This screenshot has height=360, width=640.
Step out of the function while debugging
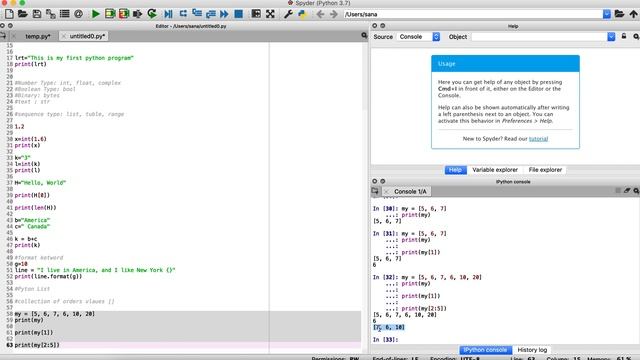click(211, 14)
